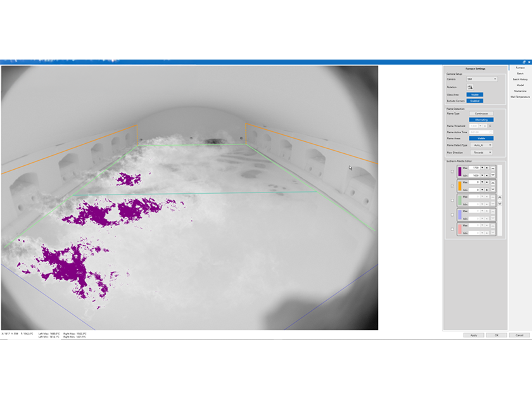The image size is (532, 399).
Task: Decrease purple band Min value
Action: point(482,175)
